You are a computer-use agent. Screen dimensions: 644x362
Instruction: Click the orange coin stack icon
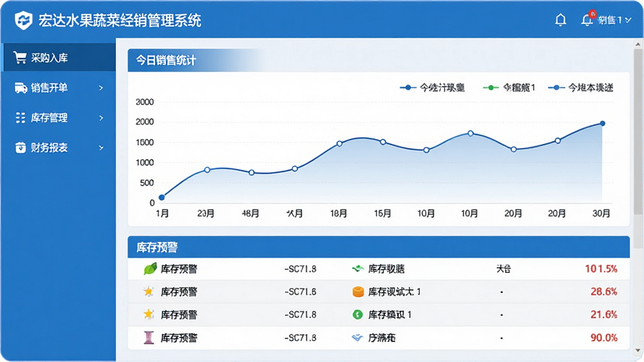358,292
